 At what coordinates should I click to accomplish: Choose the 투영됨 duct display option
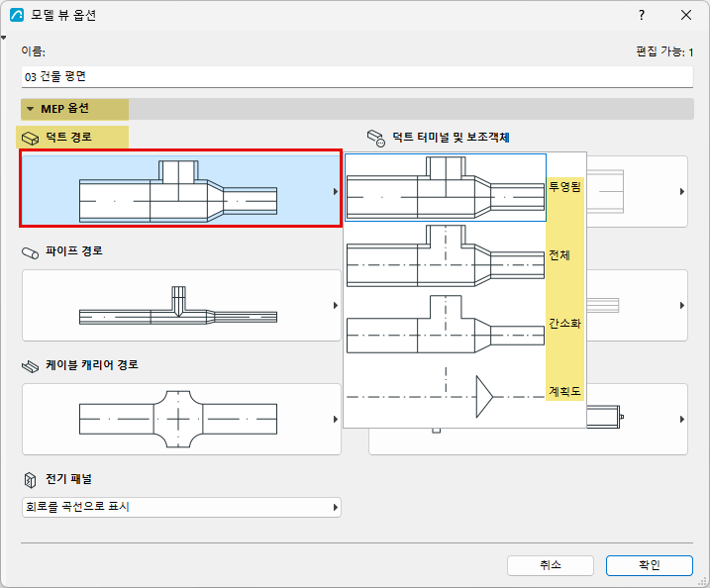(x=464, y=187)
